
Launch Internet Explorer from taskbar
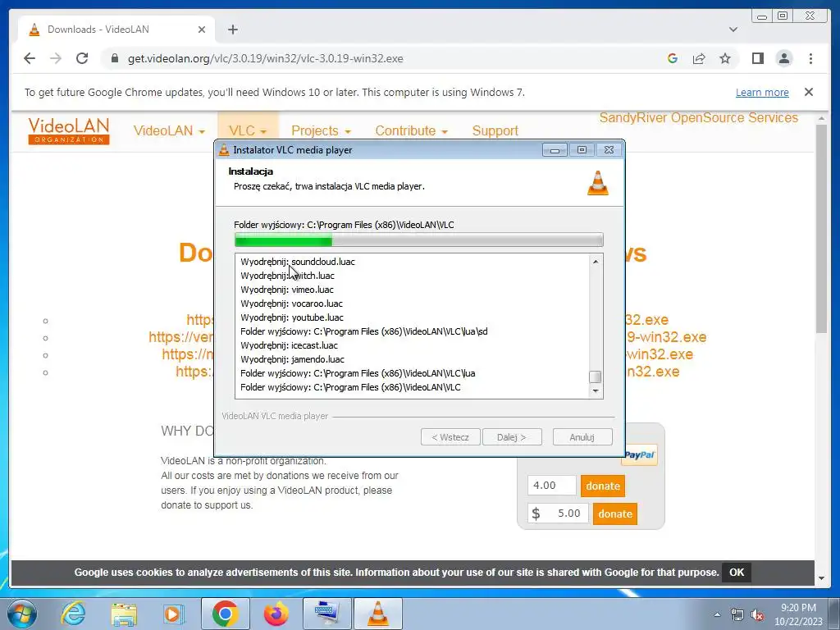[x=73, y=614]
